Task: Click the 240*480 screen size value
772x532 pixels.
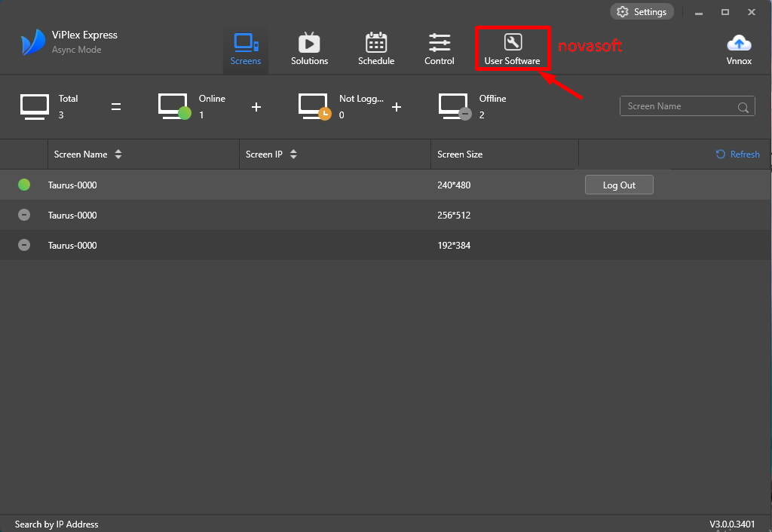Action: click(454, 185)
